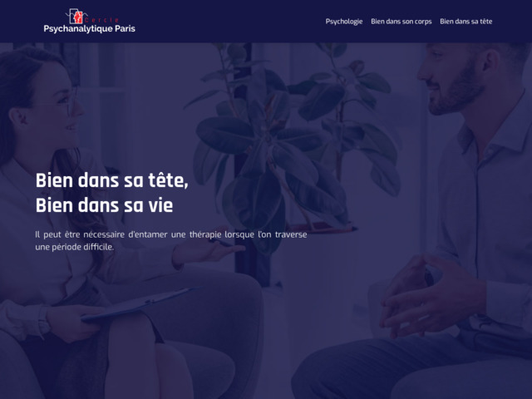Select the heading line Bien dans sa tête,
The height and width of the screenshot is (399, 532).
(112, 180)
